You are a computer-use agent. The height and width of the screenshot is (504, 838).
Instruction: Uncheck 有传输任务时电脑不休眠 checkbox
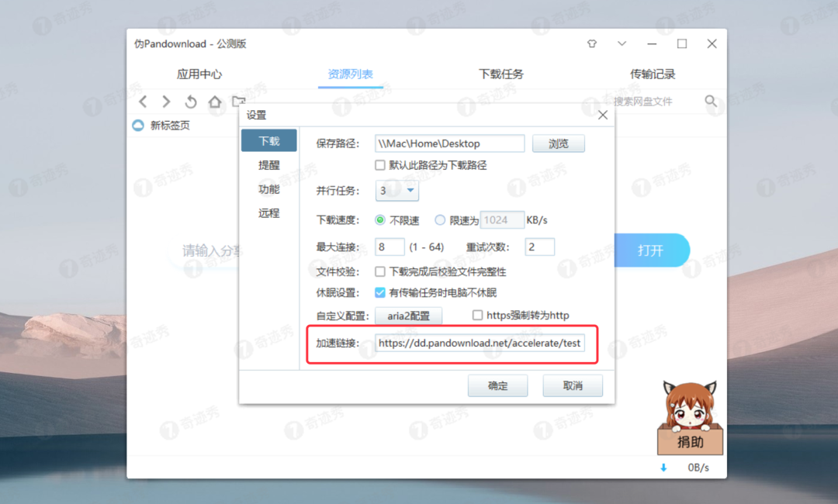[x=380, y=292]
